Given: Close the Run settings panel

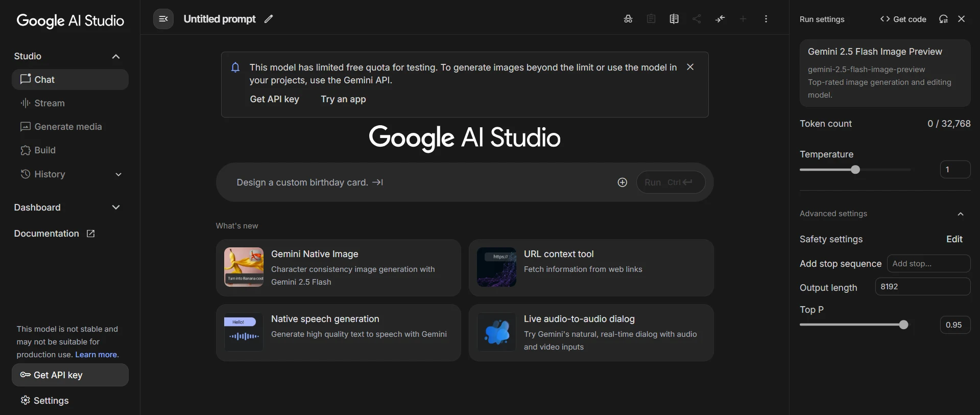Looking at the screenshot, I should coord(962,19).
